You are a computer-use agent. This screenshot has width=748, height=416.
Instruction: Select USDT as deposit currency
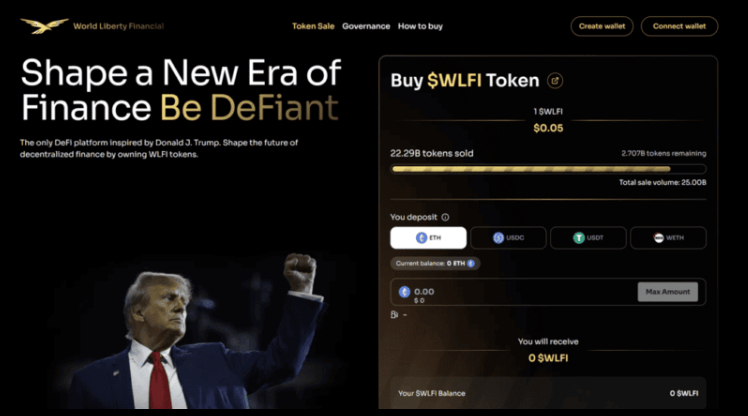point(588,238)
